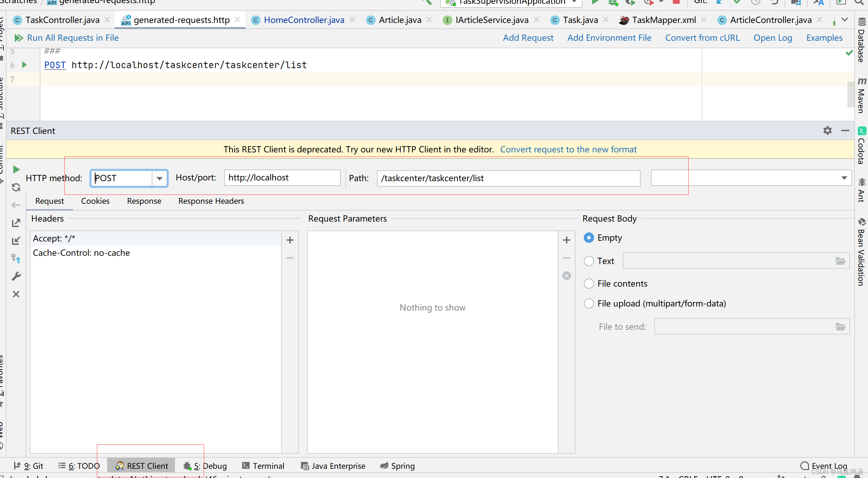868x478 pixels.
Task: Click the folder icon for File to send
Action: pos(840,327)
